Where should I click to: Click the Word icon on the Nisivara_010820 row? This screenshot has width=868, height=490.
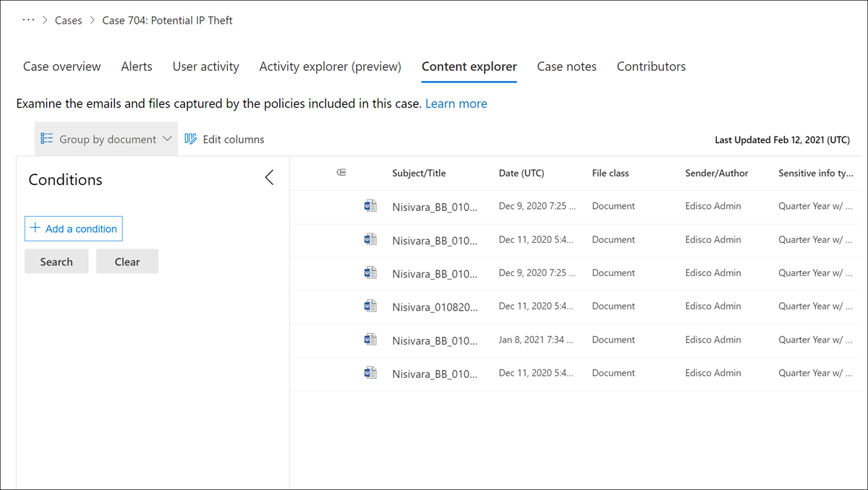coord(370,306)
